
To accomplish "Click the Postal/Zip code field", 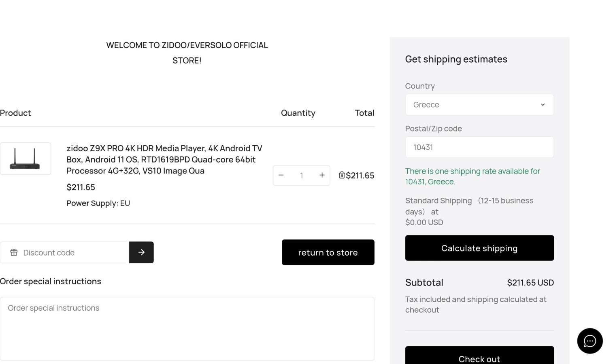I will [479, 147].
